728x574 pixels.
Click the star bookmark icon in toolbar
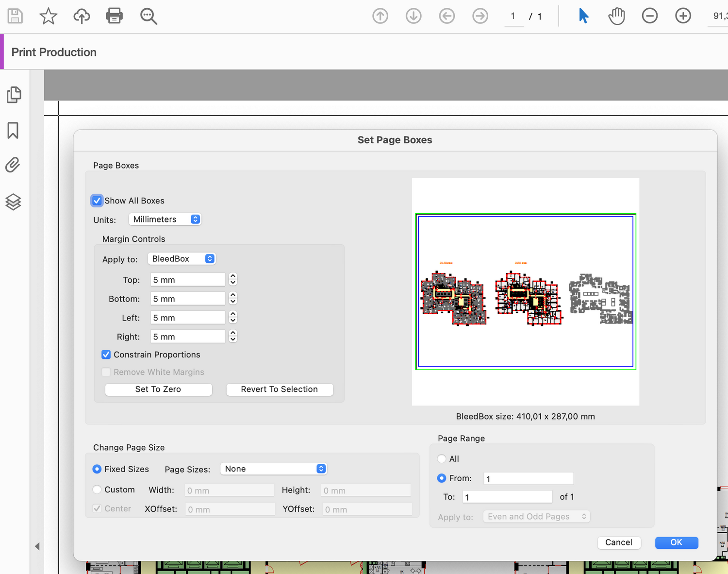click(48, 16)
